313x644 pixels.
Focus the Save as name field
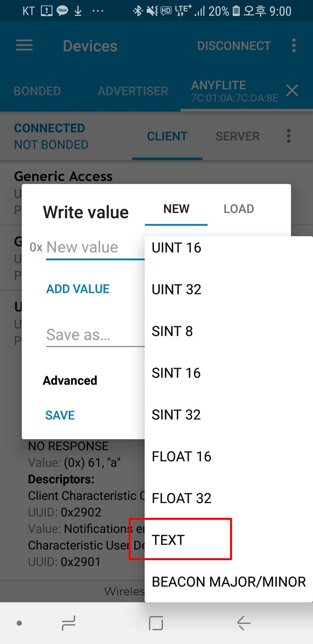click(x=94, y=335)
